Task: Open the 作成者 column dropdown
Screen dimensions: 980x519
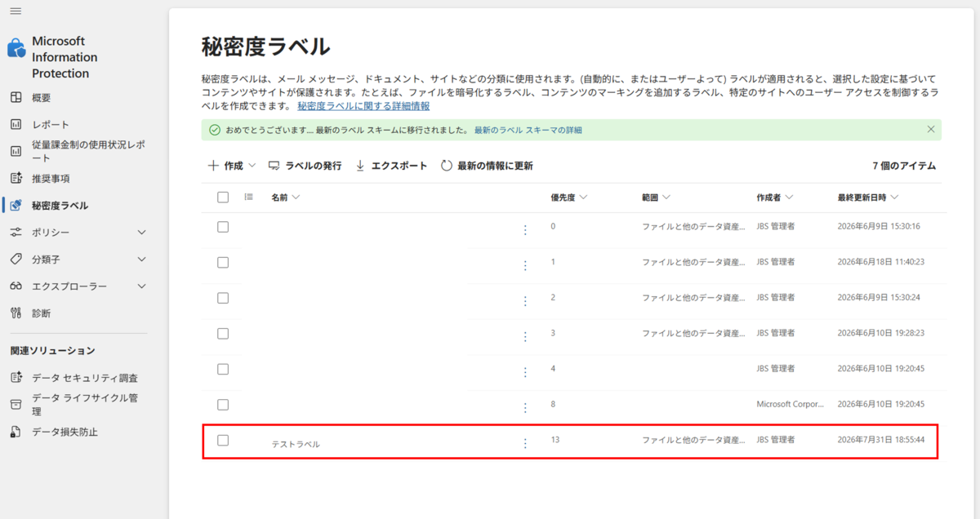Action: coord(775,197)
